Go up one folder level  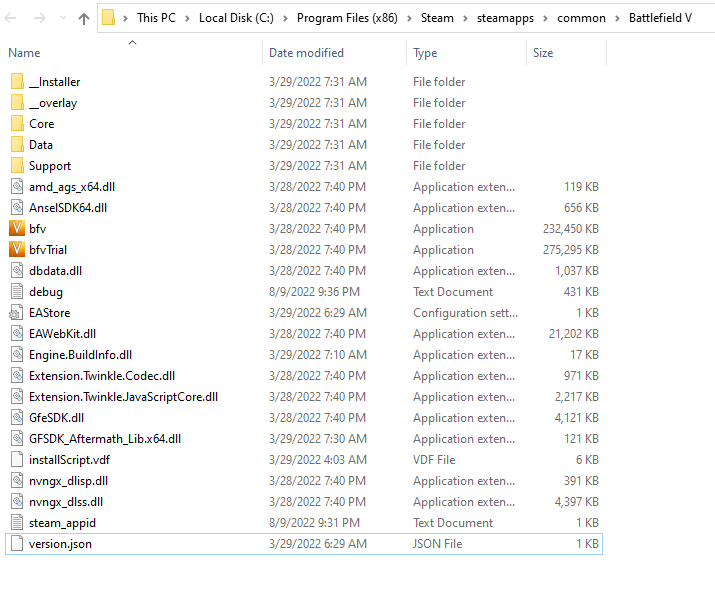[x=84, y=18]
